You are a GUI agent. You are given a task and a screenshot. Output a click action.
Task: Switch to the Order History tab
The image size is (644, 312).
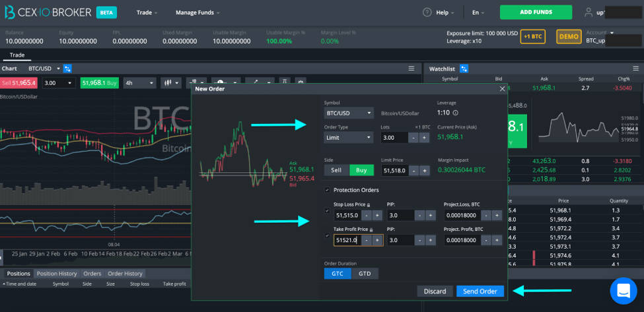[x=125, y=274]
